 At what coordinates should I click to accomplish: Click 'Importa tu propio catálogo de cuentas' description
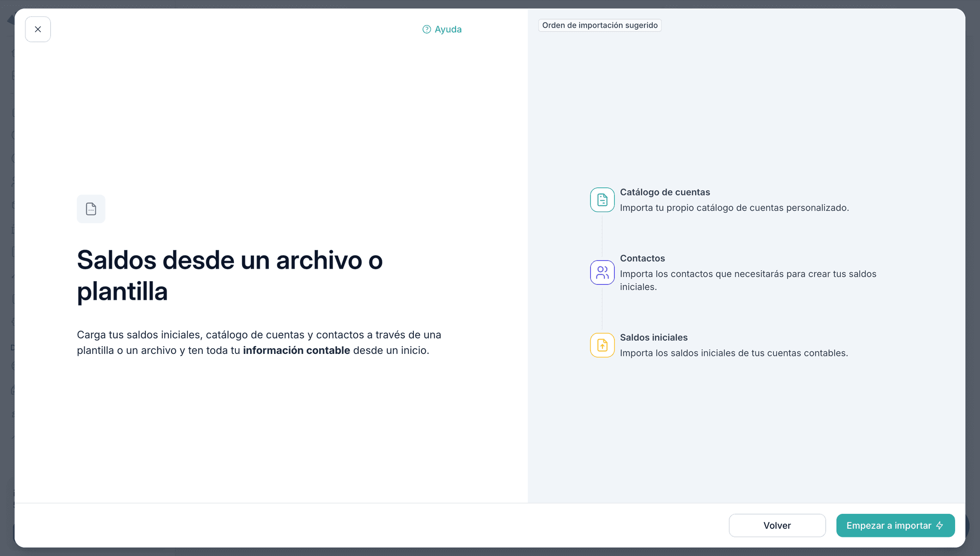[x=734, y=208]
